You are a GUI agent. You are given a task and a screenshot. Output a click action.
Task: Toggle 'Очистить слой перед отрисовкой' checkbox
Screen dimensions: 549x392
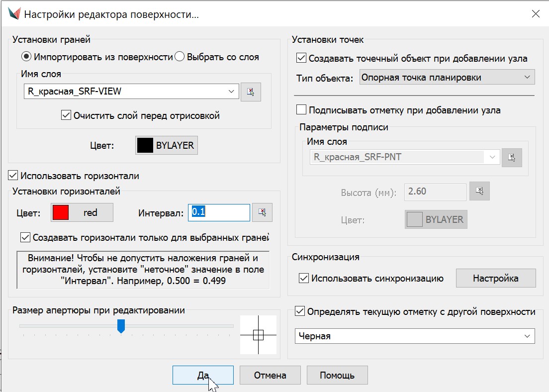tap(66, 115)
